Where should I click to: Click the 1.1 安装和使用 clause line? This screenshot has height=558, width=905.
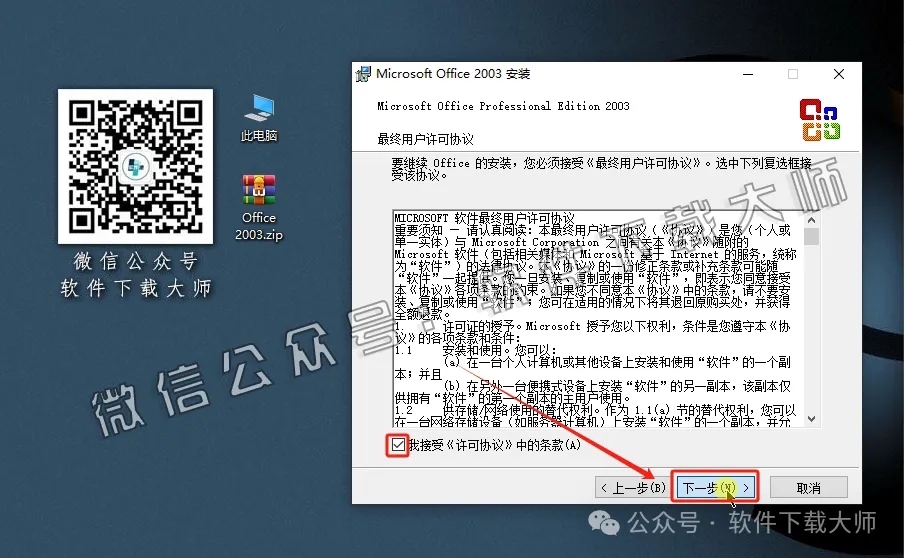point(475,350)
